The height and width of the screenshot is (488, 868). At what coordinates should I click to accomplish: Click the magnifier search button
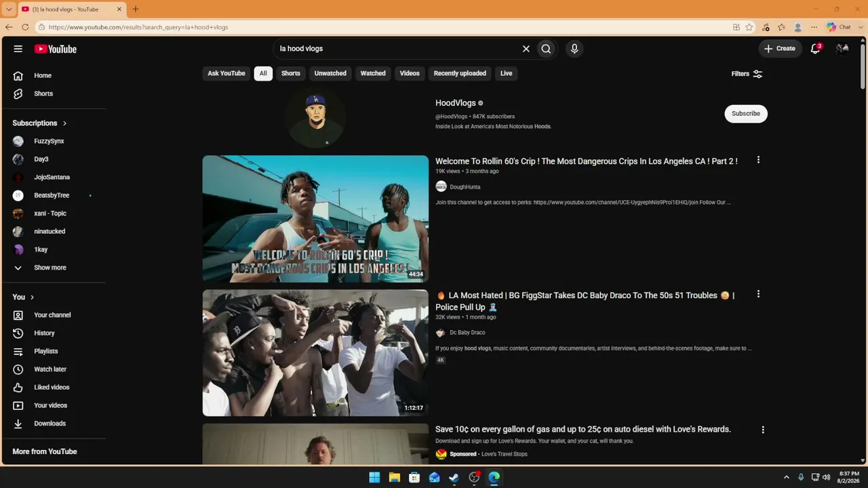coord(546,49)
